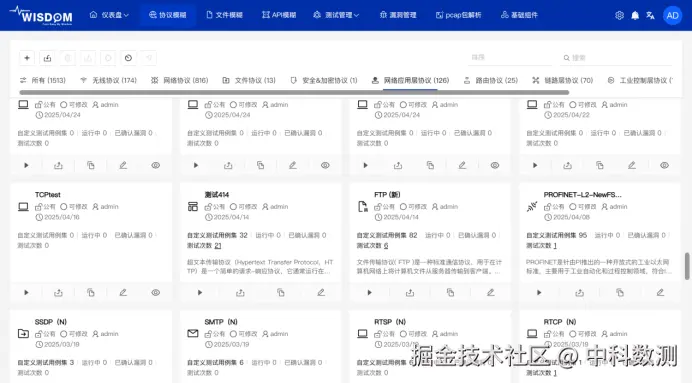Export the 测试414 card
Image resolution: width=692 pixels, height=383 pixels.
pyautogui.click(x=240, y=293)
